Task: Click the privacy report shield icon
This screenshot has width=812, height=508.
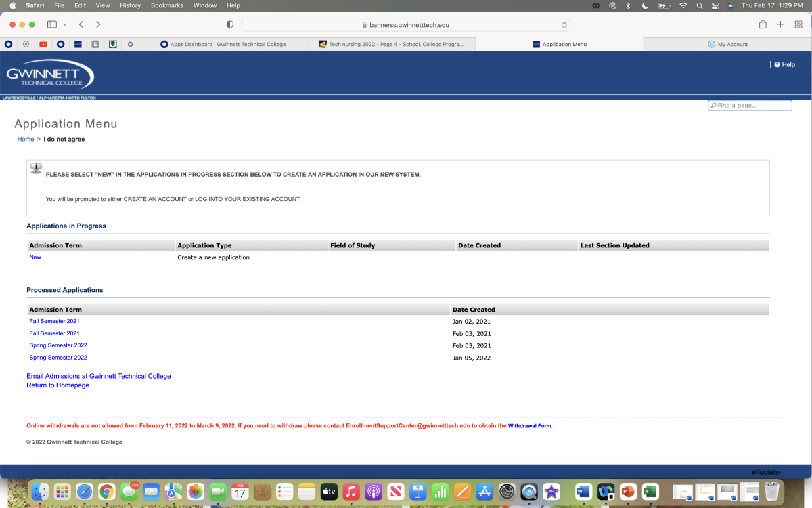Action: 230,24
